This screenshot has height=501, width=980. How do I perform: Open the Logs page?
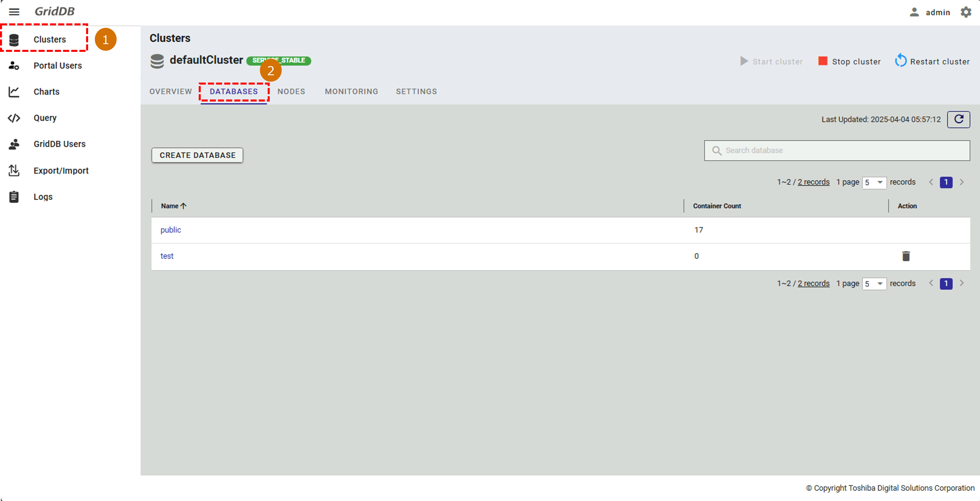pyautogui.click(x=43, y=197)
